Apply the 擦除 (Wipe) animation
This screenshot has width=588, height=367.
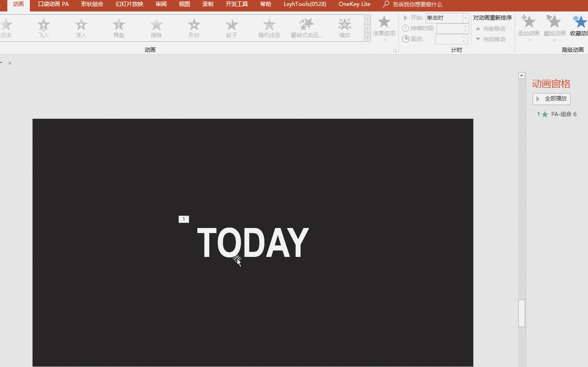157,28
